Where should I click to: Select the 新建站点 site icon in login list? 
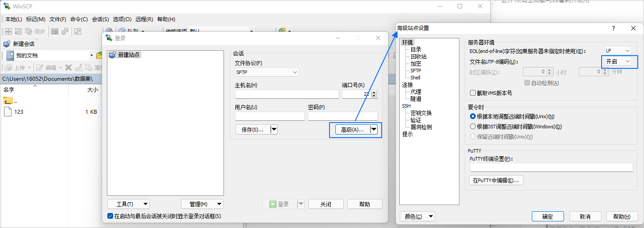coord(112,55)
